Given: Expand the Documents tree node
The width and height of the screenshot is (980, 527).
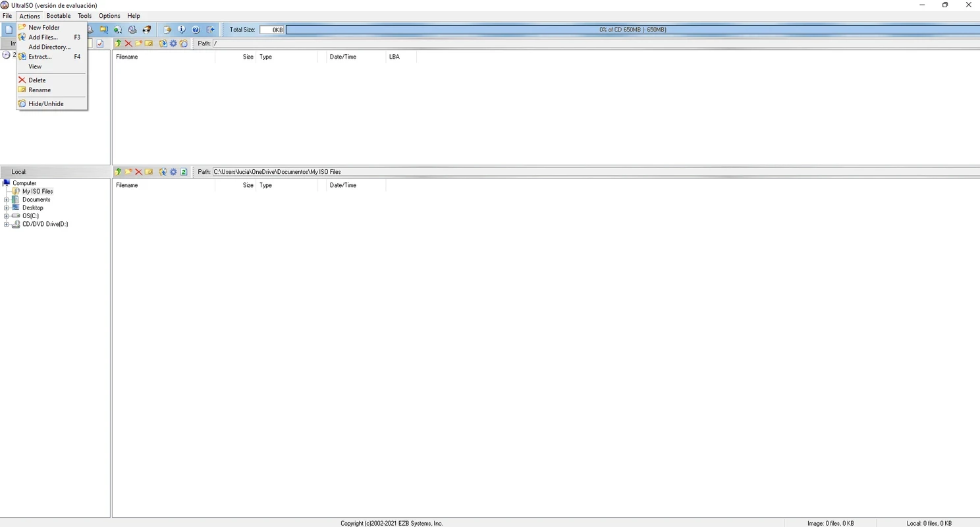Looking at the screenshot, I should pyautogui.click(x=7, y=200).
